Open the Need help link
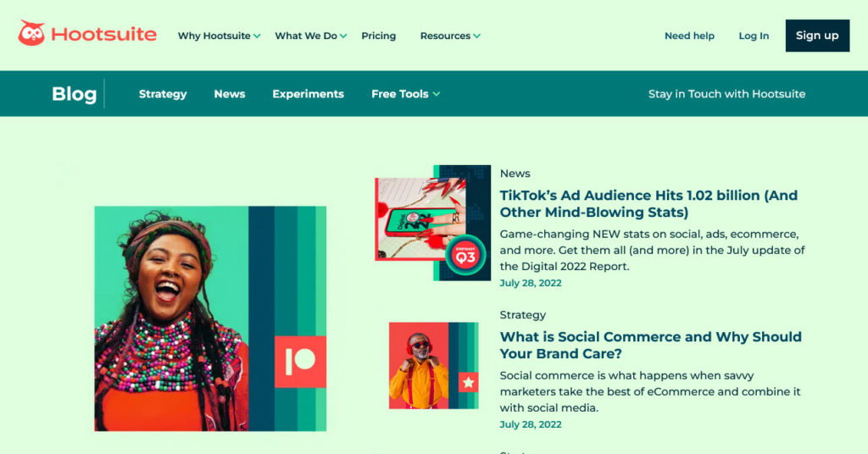 (689, 36)
